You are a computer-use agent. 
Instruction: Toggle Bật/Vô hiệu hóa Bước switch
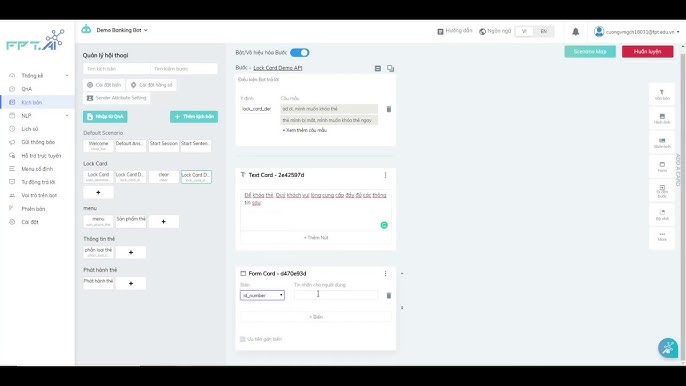click(300, 53)
